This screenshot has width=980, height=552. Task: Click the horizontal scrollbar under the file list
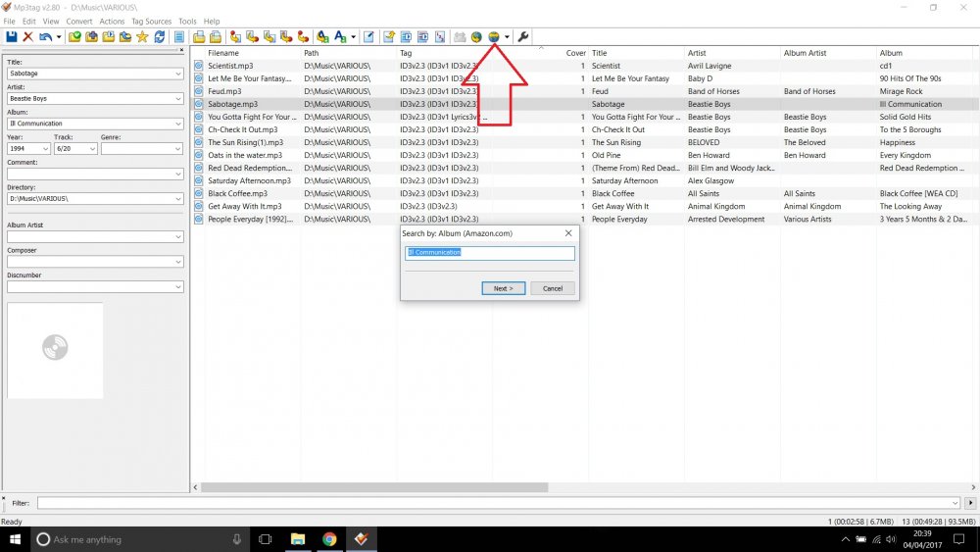[374, 487]
